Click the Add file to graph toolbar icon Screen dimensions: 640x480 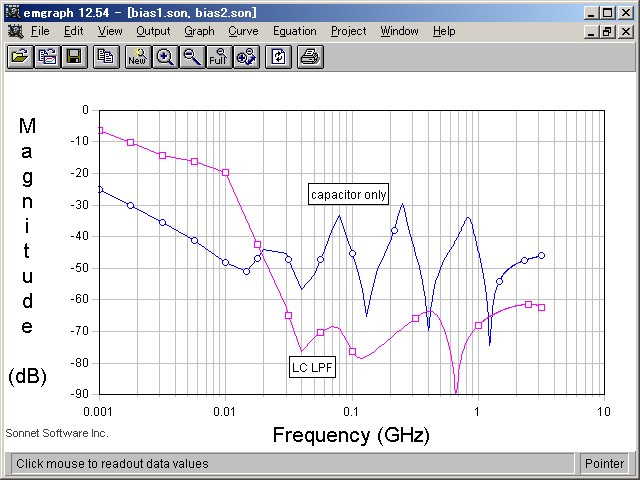point(47,57)
